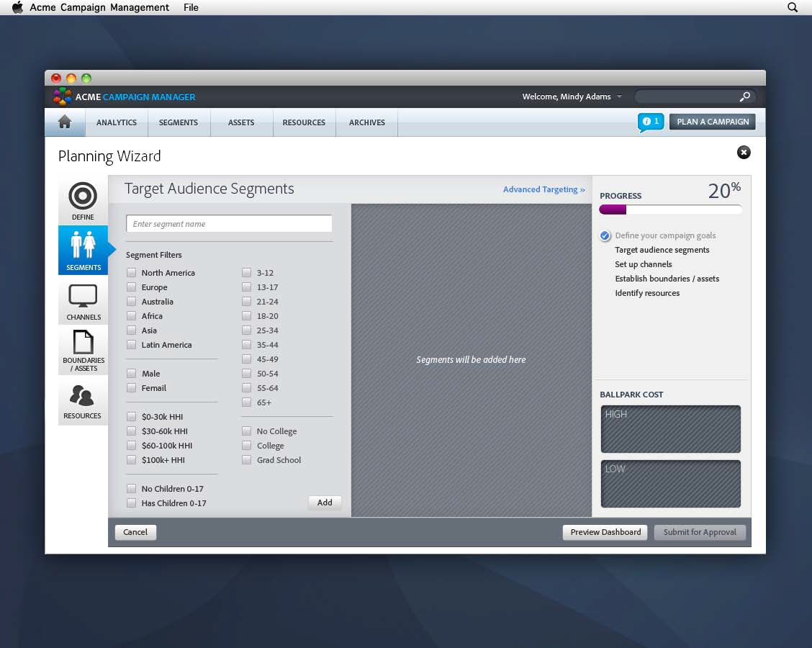The height and width of the screenshot is (648, 812).
Task: Tick the 35-44 age checkbox
Action: click(246, 345)
